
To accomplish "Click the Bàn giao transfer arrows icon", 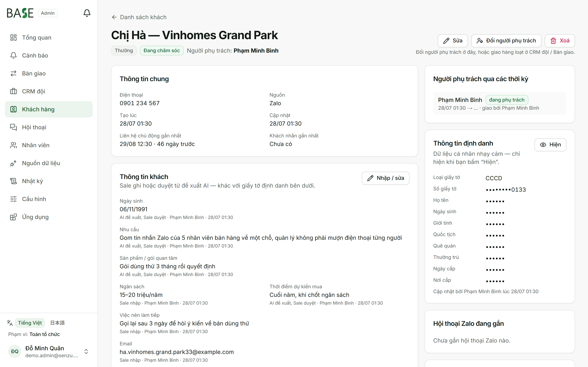I will 13,73.
